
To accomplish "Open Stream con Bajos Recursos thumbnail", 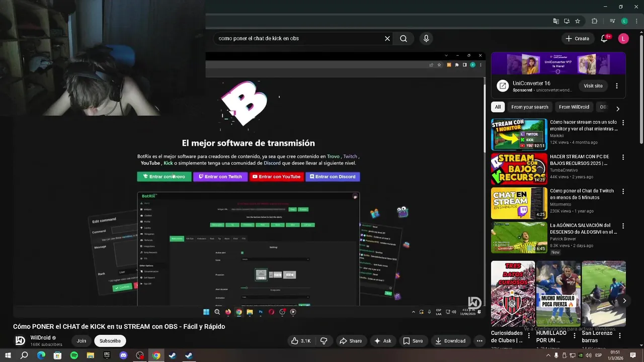I will pos(519,169).
